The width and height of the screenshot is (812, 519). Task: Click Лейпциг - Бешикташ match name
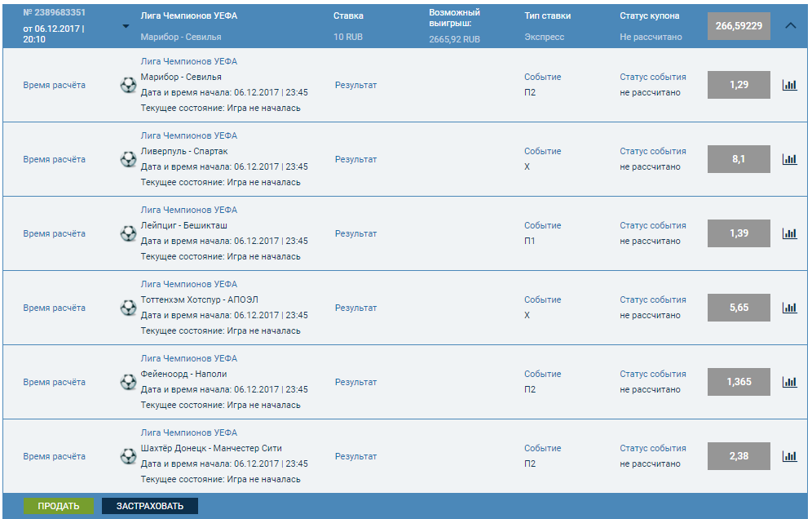[183, 225]
